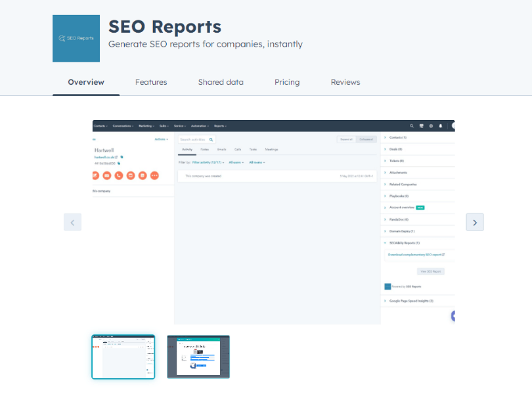The height and width of the screenshot is (417, 532).
Task: Select the first screenshot thumbnail
Action: (x=123, y=357)
